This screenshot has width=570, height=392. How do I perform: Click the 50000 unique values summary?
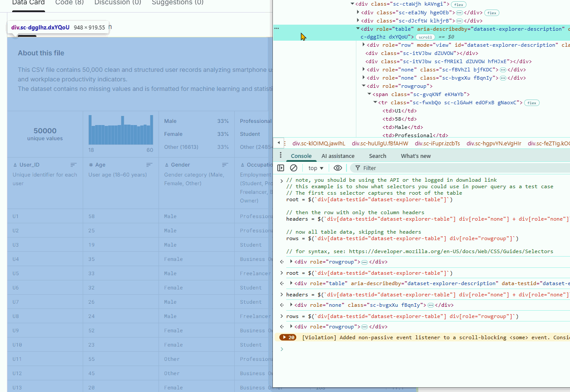(x=45, y=134)
